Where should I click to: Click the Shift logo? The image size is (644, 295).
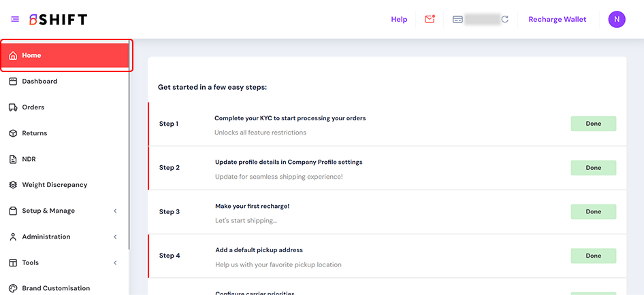click(58, 20)
